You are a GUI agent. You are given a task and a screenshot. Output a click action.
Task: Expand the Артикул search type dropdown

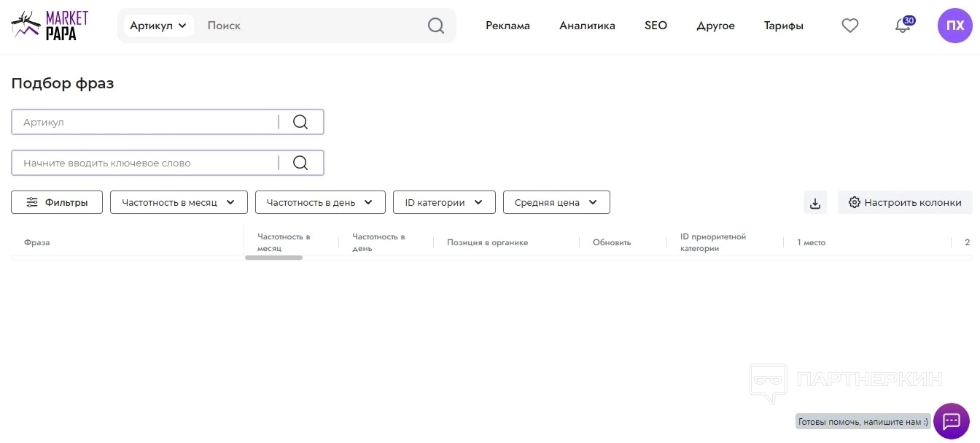[x=158, y=26]
